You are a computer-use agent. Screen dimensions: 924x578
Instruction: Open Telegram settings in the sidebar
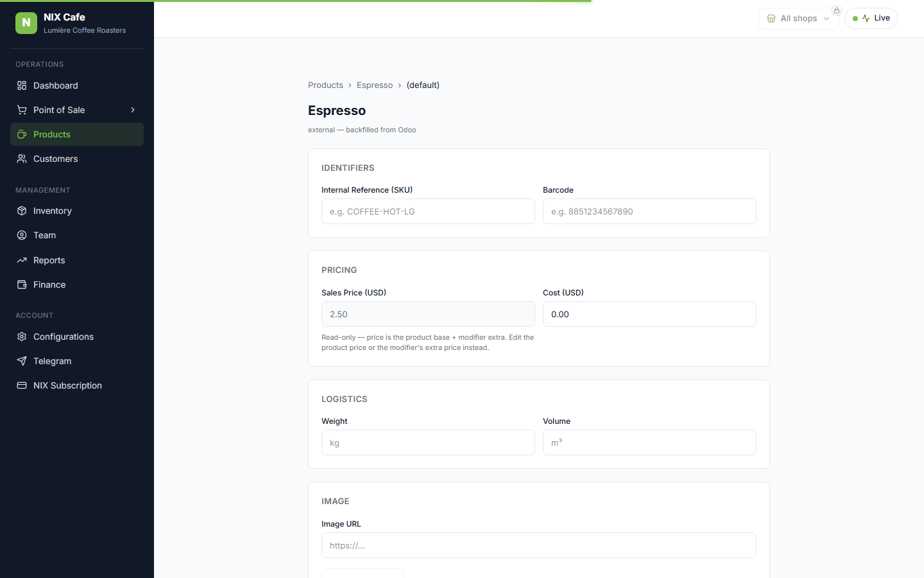pos(77,361)
